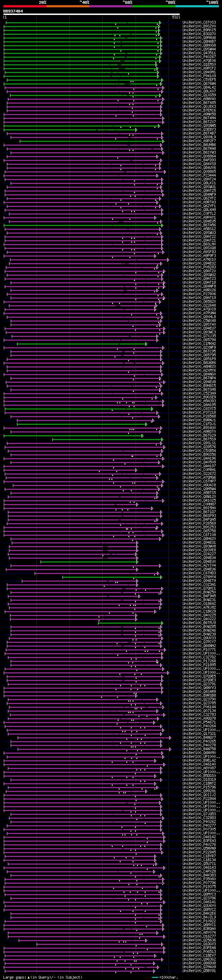Select the UniRef100_Q43511 entry

click(199, 53)
